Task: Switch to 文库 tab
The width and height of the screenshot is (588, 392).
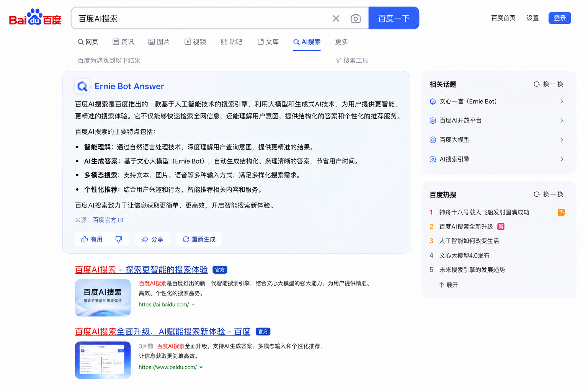Action: (x=268, y=42)
